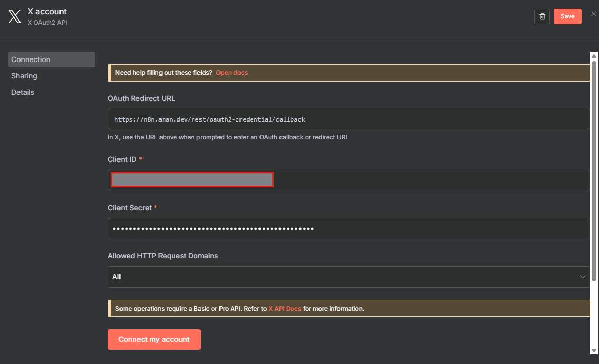Click into the Client Secret field

348,228
